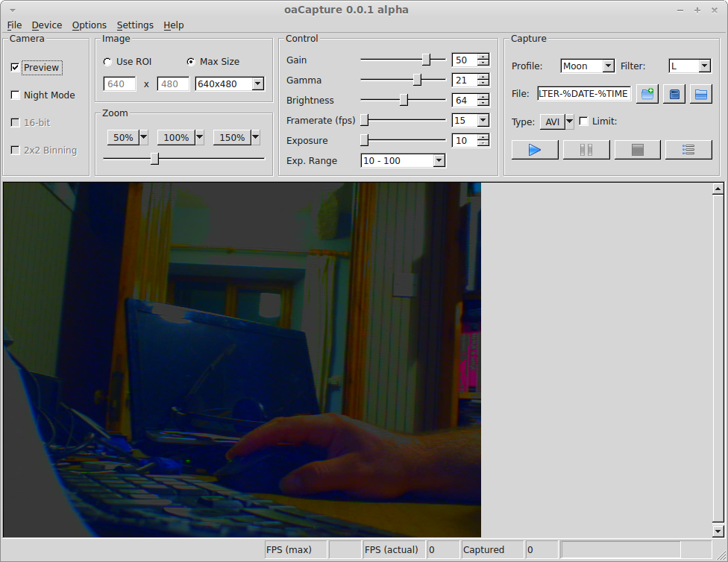Open the Profile dropdown showing Moon
The image size is (728, 562).
pos(587,66)
